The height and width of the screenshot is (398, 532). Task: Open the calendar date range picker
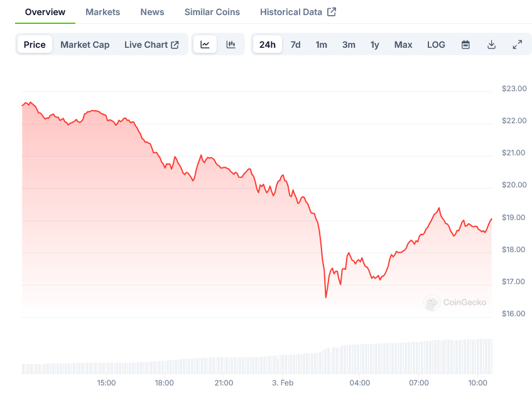point(465,45)
